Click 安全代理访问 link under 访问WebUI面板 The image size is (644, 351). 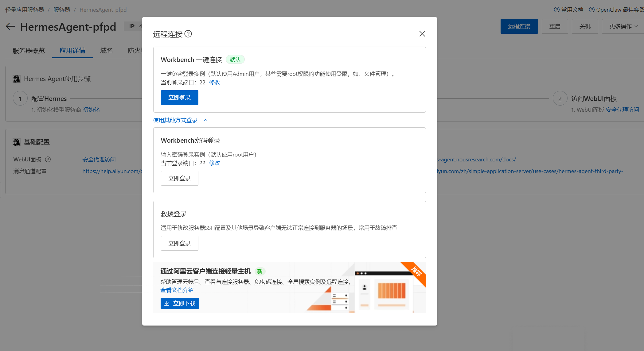point(622,110)
